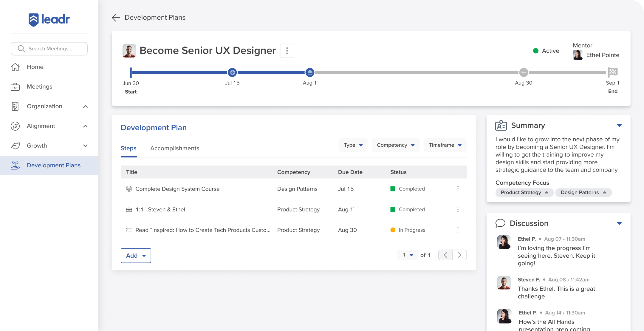The width and height of the screenshot is (644, 331).
Task: Open the Add dropdown button
Action: tap(136, 256)
